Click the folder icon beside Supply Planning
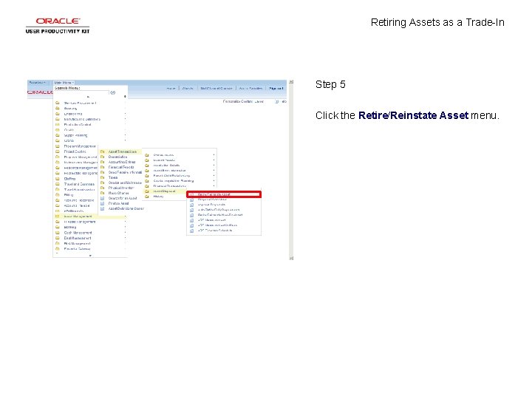The width and height of the screenshot is (532, 399). tap(58, 135)
